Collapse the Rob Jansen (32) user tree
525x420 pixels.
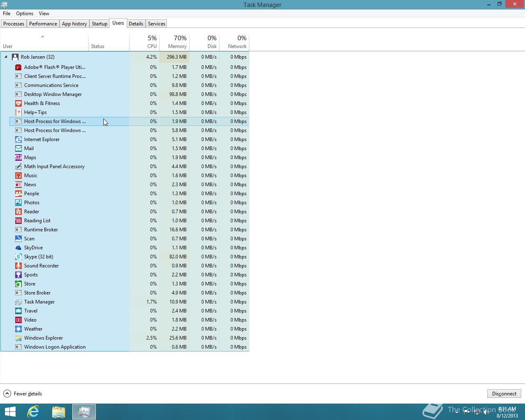tap(6, 57)
